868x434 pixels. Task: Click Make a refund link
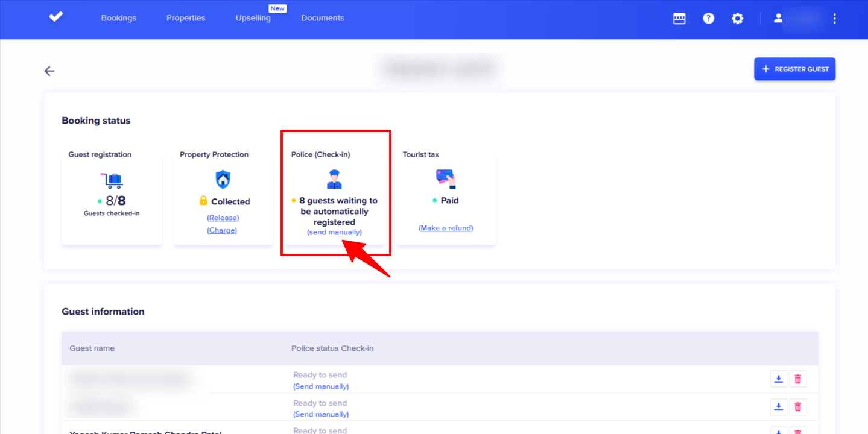coord(446,228)
